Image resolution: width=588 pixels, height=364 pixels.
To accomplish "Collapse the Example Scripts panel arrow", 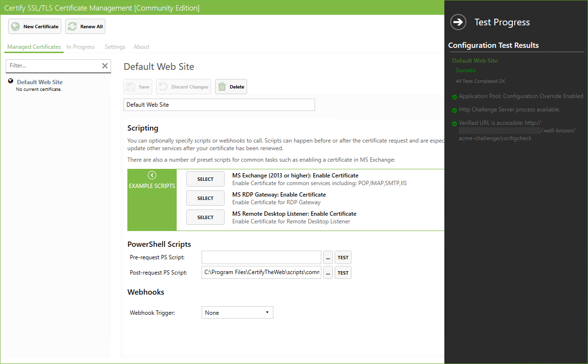I will click(152, 175).
